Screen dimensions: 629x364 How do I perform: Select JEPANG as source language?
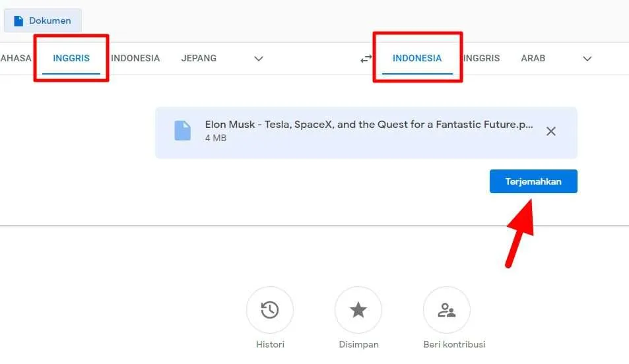point(199,58)
